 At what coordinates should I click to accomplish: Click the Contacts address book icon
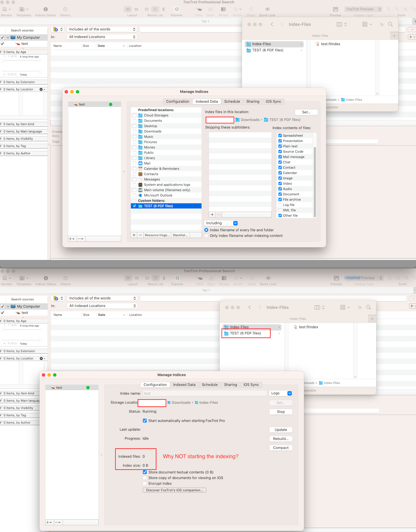pos(140,174)
